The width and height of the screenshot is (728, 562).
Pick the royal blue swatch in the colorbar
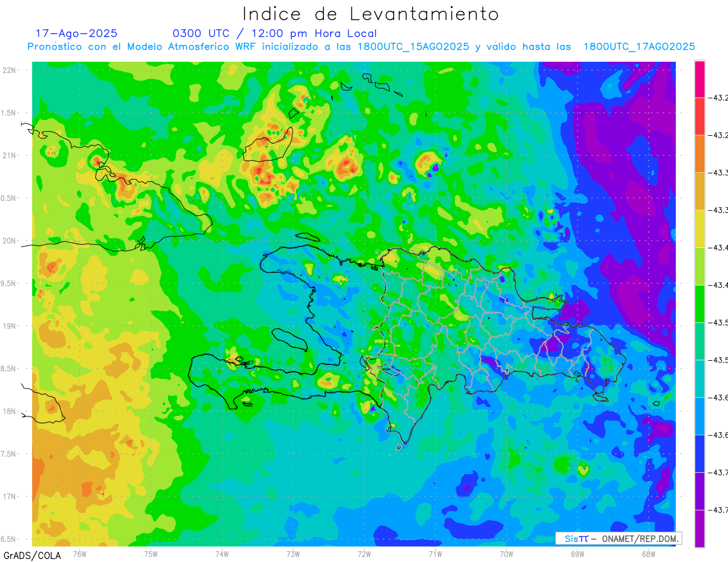[x=699, y=454]
